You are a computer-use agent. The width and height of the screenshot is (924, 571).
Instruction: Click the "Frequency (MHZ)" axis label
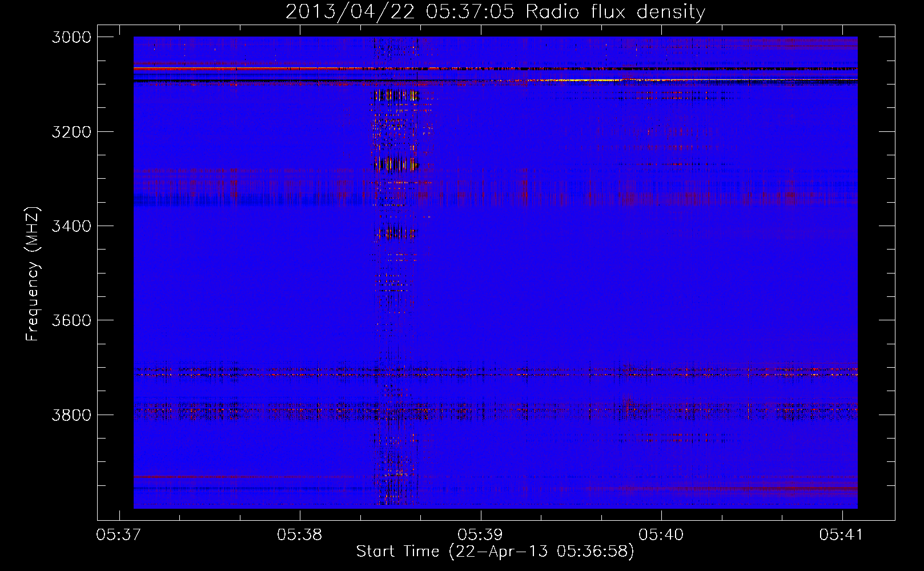[33, 274]
